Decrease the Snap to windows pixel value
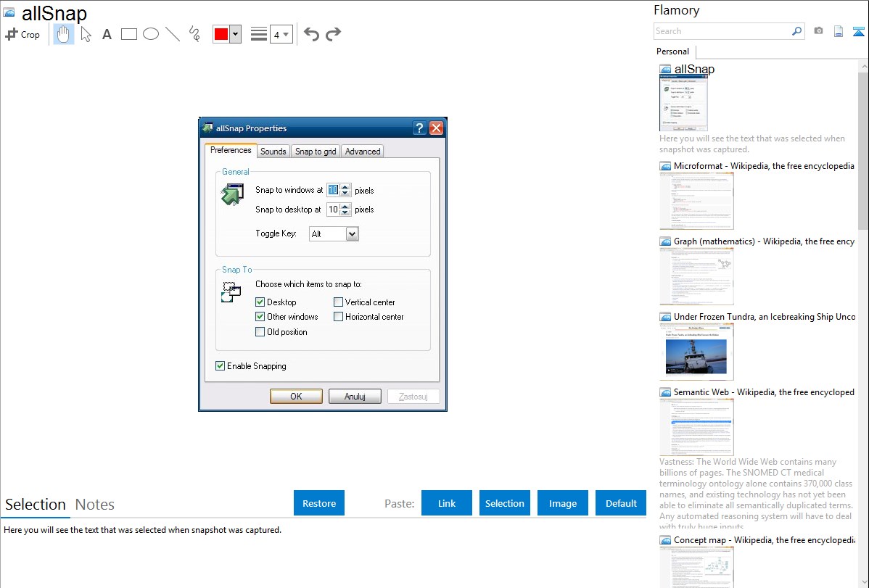This screenshot has width=869, height=588. (x=345, y=193)
